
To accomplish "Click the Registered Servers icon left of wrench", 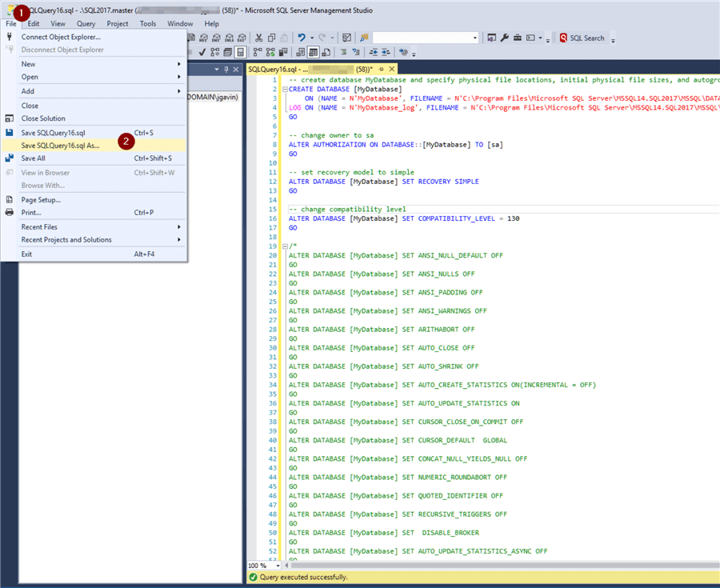I will [x=491, y=38].
